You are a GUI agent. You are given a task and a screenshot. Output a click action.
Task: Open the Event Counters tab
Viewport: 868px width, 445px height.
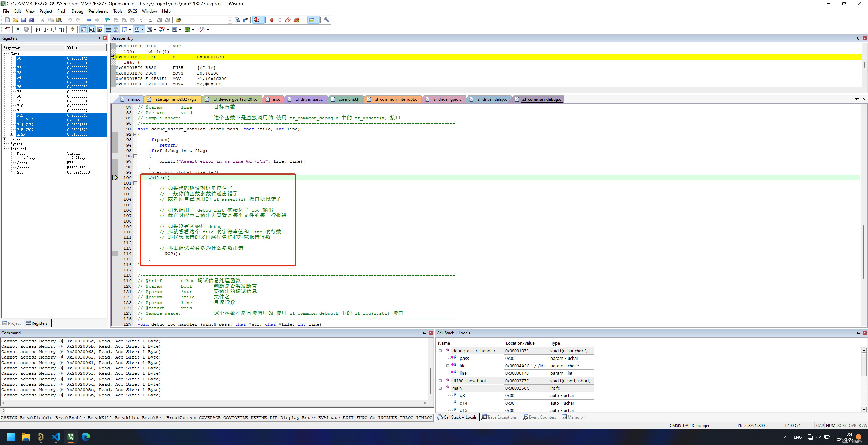(x=539, y=417)
